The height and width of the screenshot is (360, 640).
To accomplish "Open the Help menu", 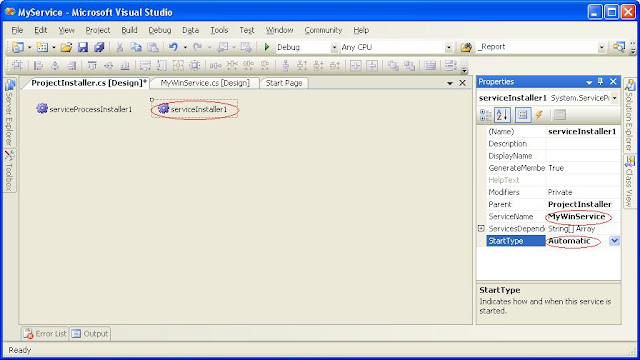I will [x=361, y=30].
